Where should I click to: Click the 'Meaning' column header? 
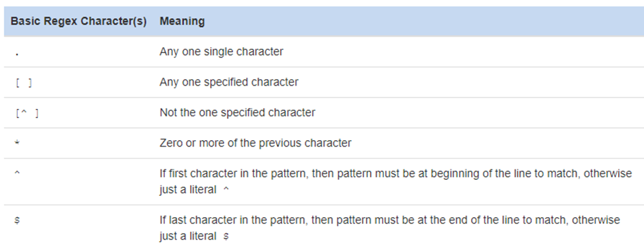pyautogui.click(x=182, y=21)
